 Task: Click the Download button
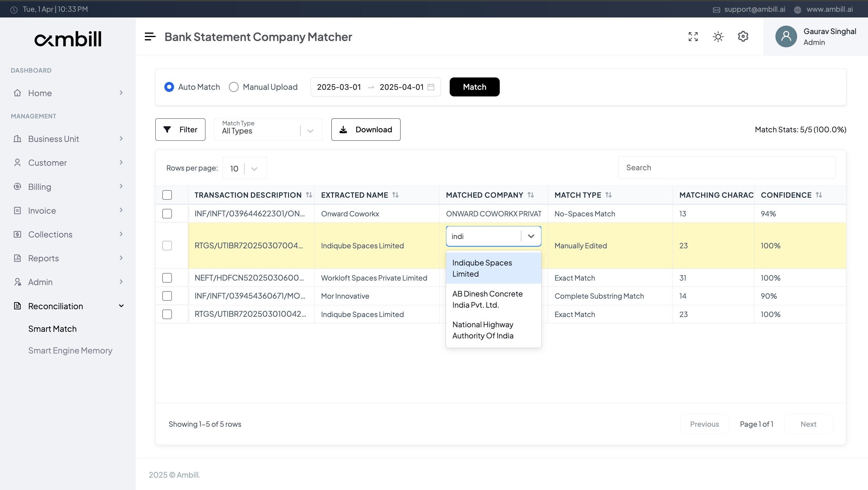tap(366, 130)
